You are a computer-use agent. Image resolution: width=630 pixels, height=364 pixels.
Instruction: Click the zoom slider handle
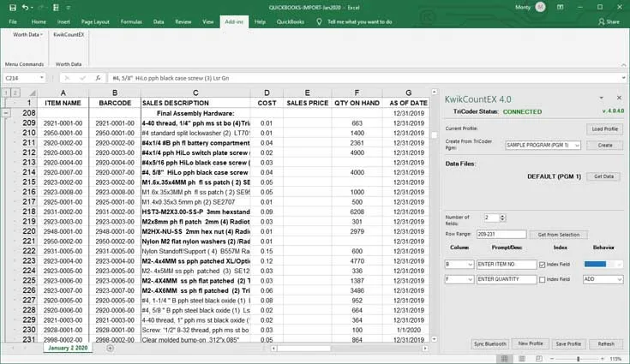(579, 358)
